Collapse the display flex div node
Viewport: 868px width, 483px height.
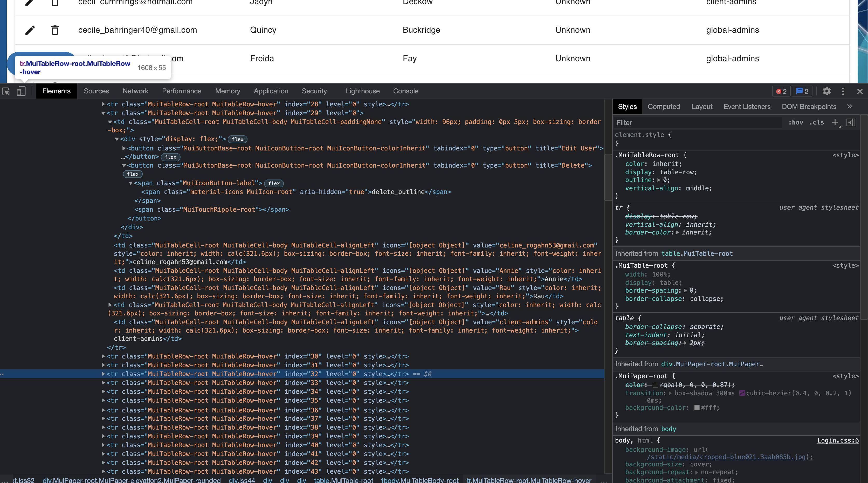[117, 139]
